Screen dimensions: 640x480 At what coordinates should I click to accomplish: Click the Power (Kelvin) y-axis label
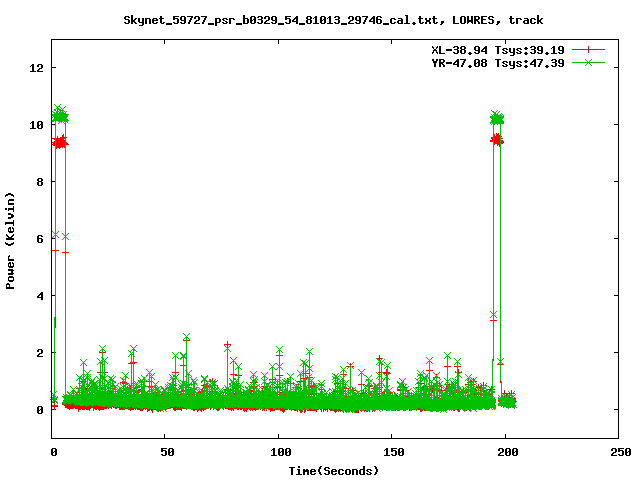pos(11,240)
